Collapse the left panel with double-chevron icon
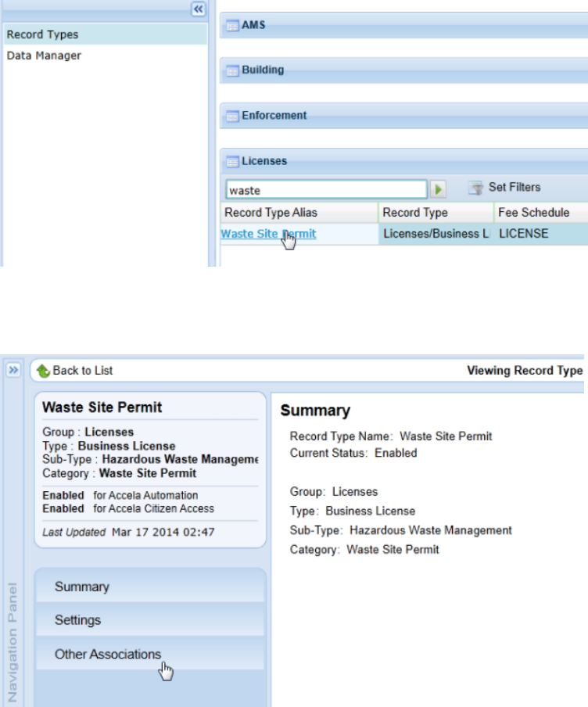This screenshot has height=707, width=588. [199, 9]
